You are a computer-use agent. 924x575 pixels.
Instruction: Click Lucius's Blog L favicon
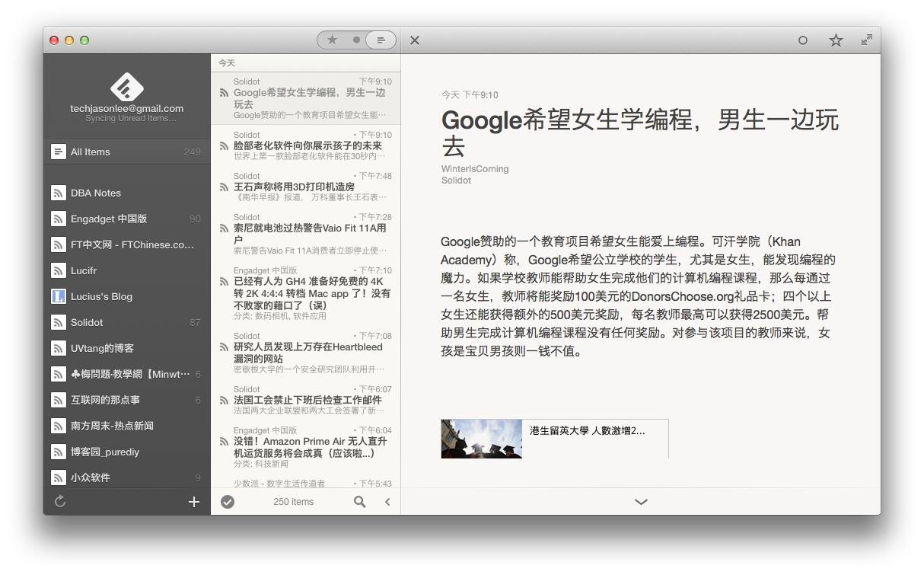pyautogui.click(x=58, y=296)
